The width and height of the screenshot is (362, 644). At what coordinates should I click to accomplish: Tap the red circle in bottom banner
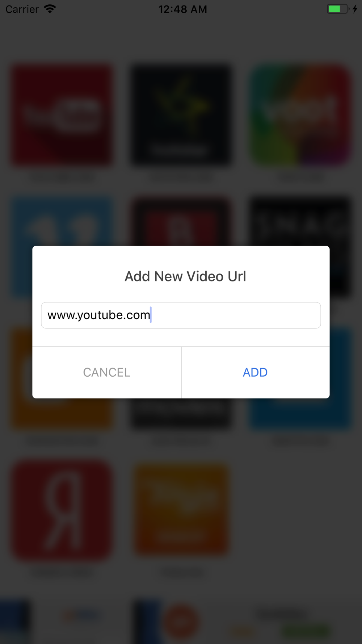(181, 622)
